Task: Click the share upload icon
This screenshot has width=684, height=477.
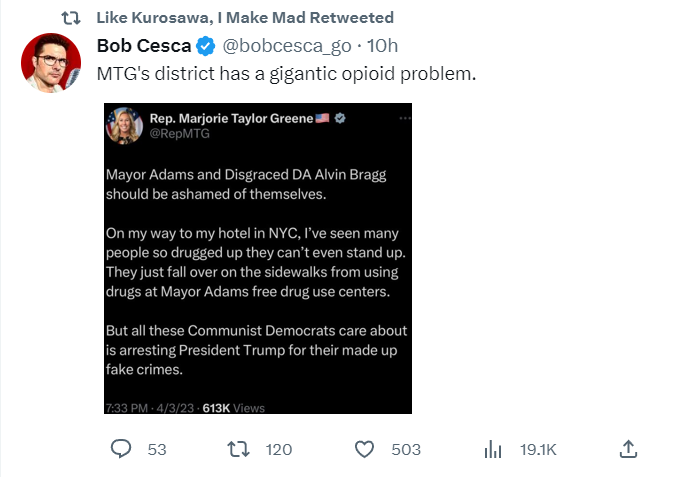Action: (x=628, y=449)
